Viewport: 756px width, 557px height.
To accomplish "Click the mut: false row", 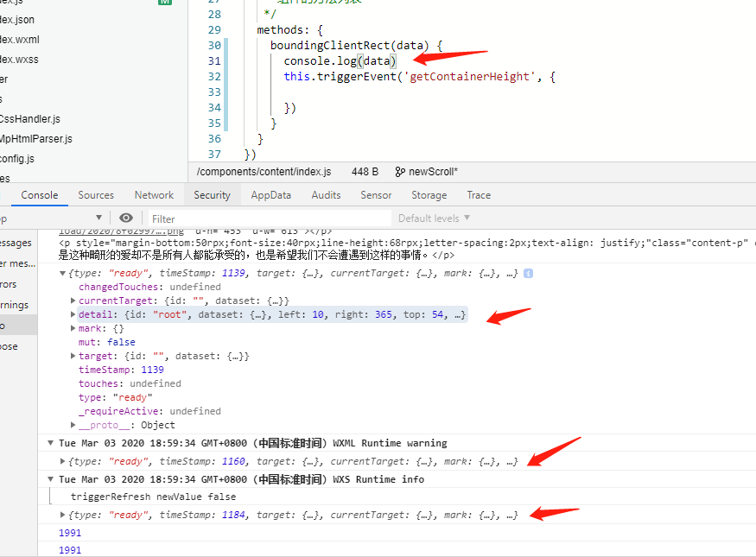I will tap(107, 342).
